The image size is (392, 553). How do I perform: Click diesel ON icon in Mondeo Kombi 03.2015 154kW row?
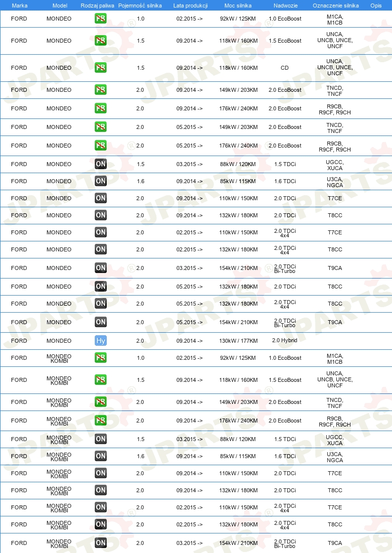[x=101, y=543]
